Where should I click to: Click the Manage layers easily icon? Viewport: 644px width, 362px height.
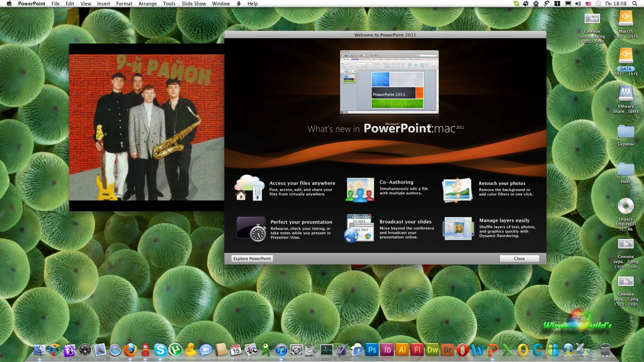click(458, 228)
